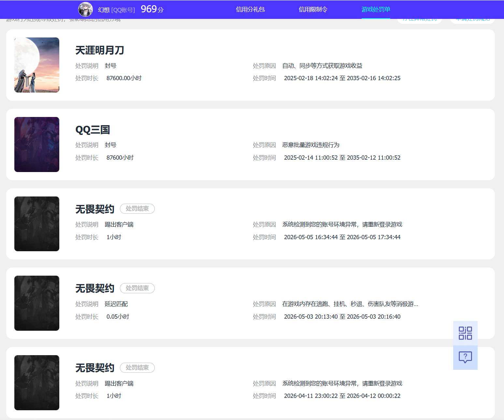Click time range starting 2025-02-14 11:00:52
Screen dimensions: 504x420
click(342, 158)
